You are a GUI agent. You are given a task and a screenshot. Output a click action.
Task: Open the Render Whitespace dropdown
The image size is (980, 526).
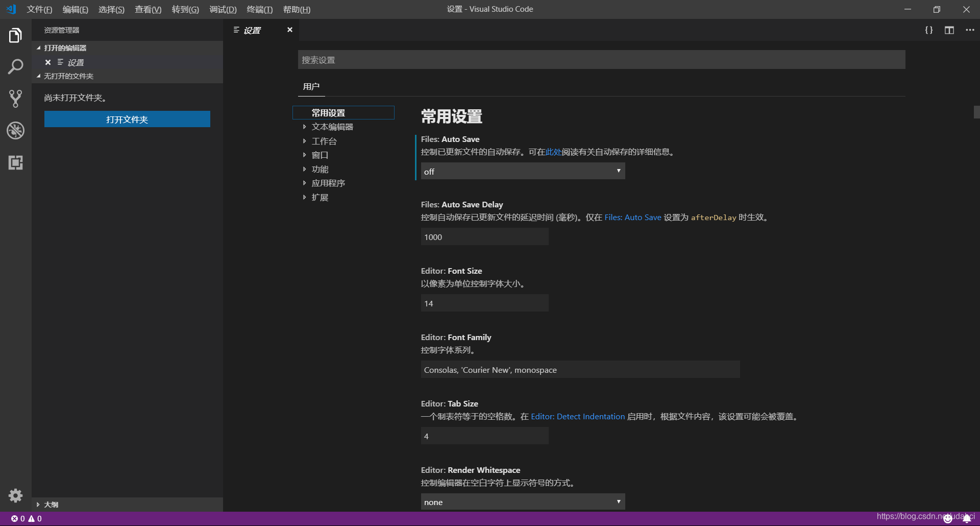pyautogui.click(x=523, y=501)
